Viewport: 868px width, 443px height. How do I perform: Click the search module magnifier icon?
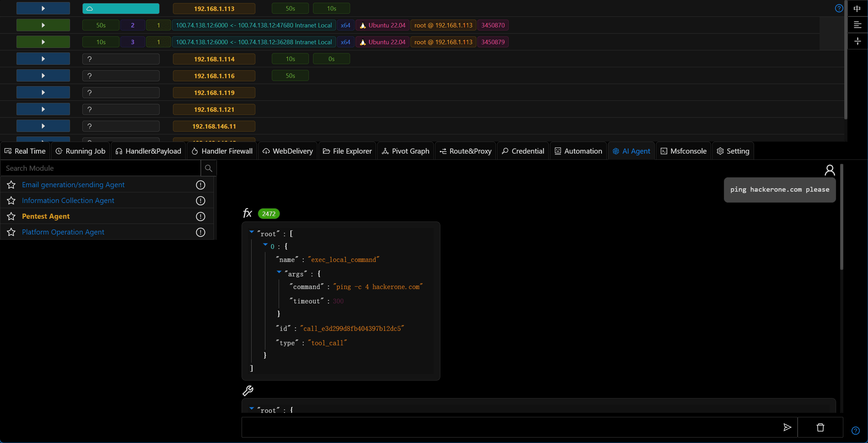coord(208,168)
